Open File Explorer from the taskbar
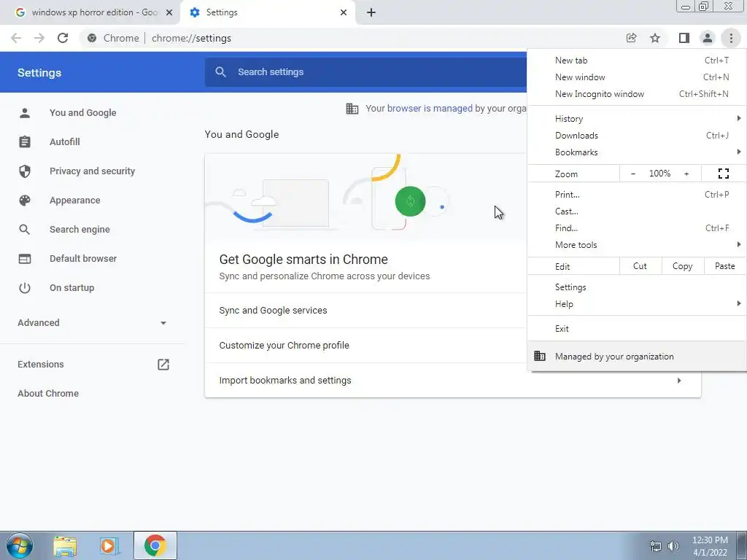The width and height of the screenshot is (747, 560). [65, 546]
